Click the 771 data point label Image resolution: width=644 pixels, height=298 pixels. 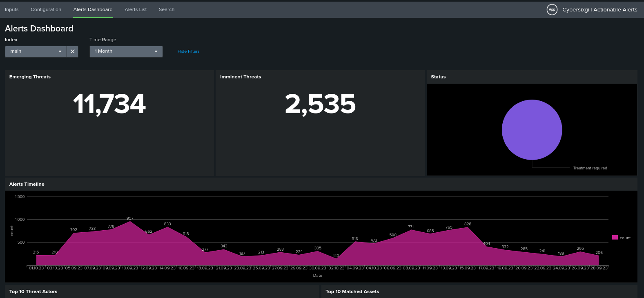[411, 227]
